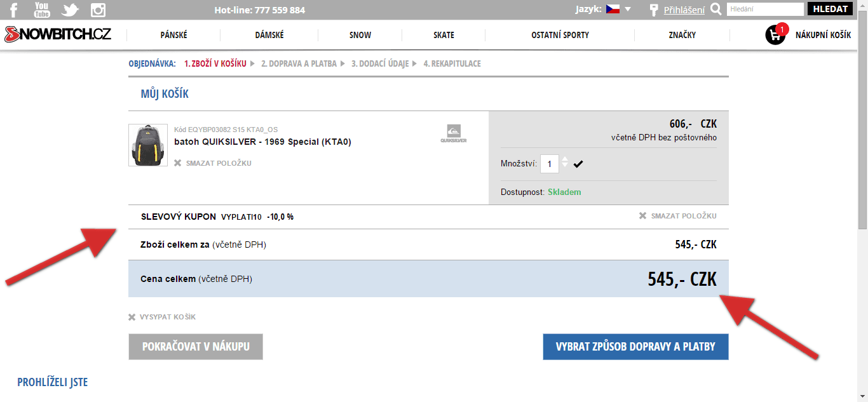Select step 1. Zboží v košíku
Image resolution: width=868 pixels, height=402 pixels.
[215, 64]
